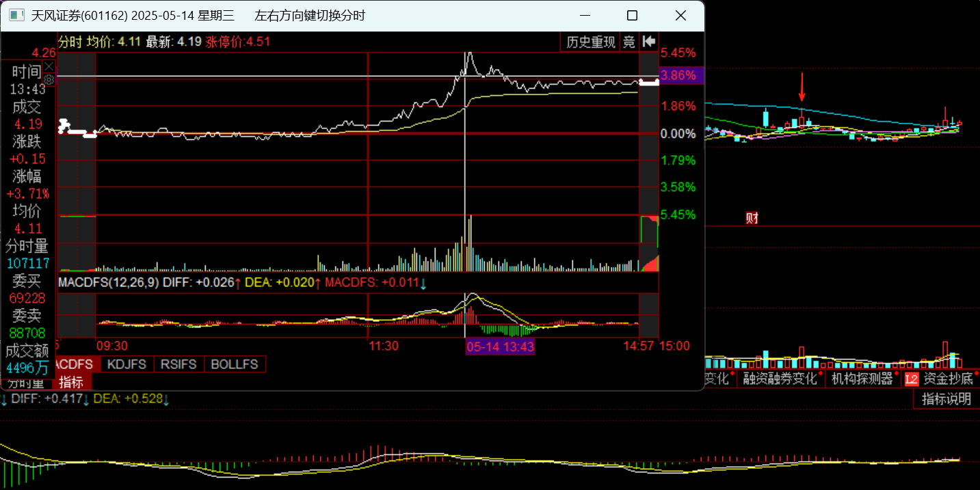Click the 成交额 4496万 value

(27, 368)
